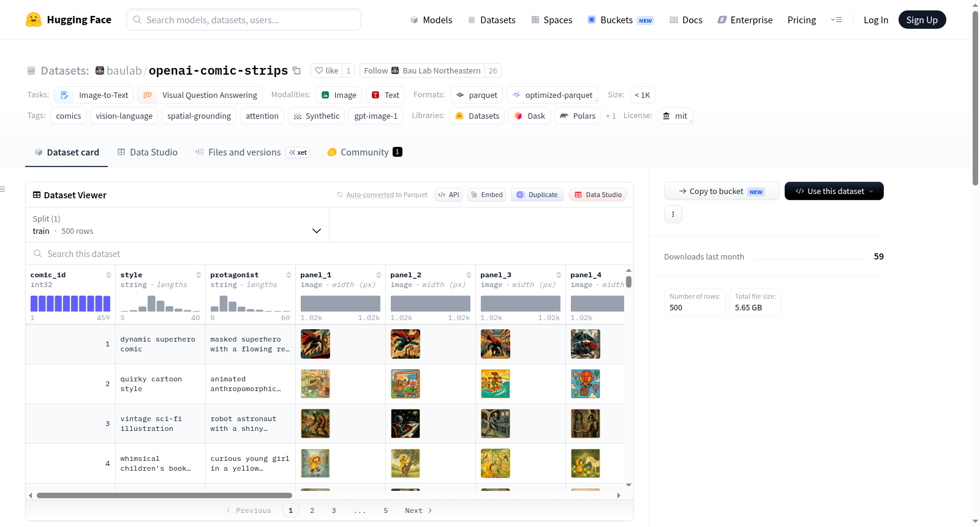Click the comic_id histogram distribution bar
This screenshot has height=527, width=980.
70,304
